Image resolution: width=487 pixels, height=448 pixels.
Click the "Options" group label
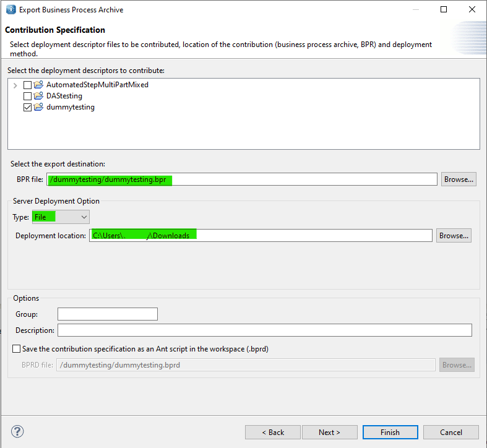26,298
